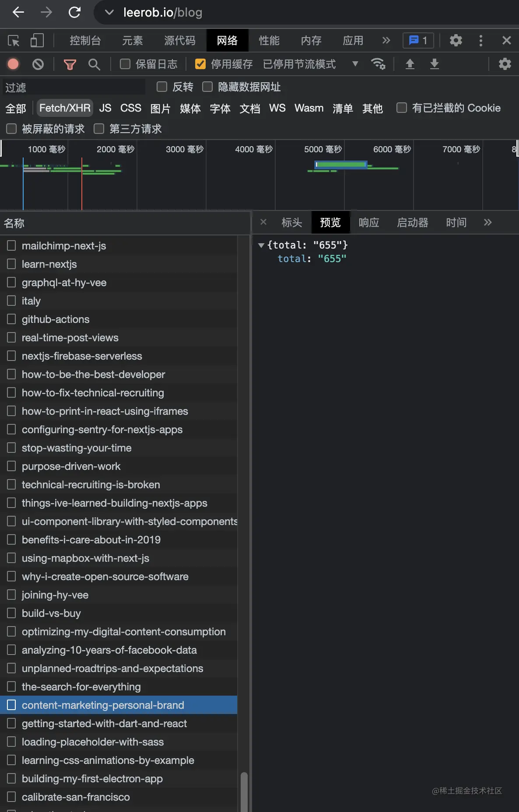Open network conditions wifi icon
The height and width of the screenshot is (812, 519).
[x=378, y=64]
